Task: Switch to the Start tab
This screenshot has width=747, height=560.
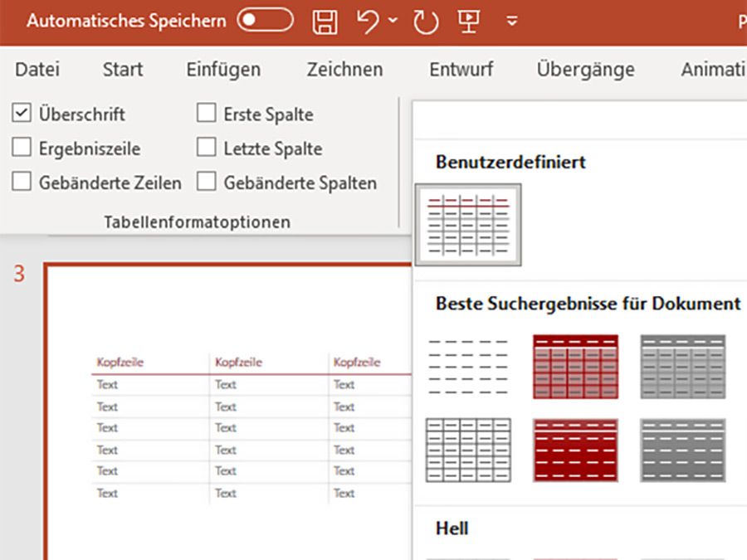Action: click(x=123, y=70)
